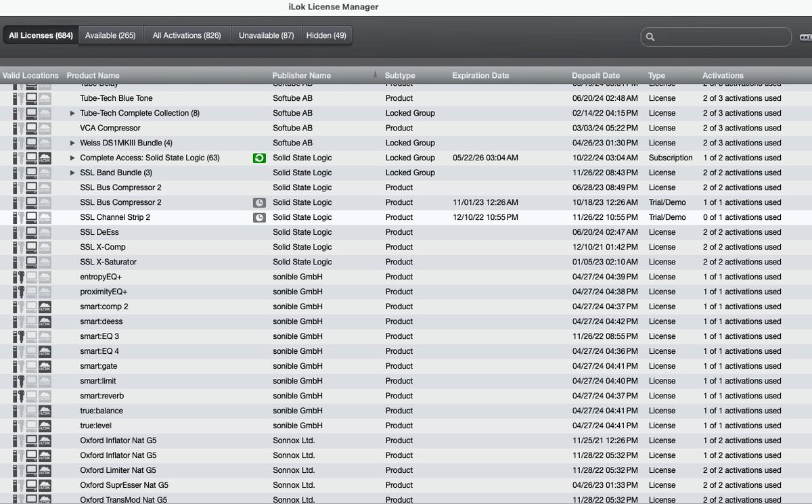
Task: Click the iLok Cloud icon in Complete Access row
Action: pos(45,158)
